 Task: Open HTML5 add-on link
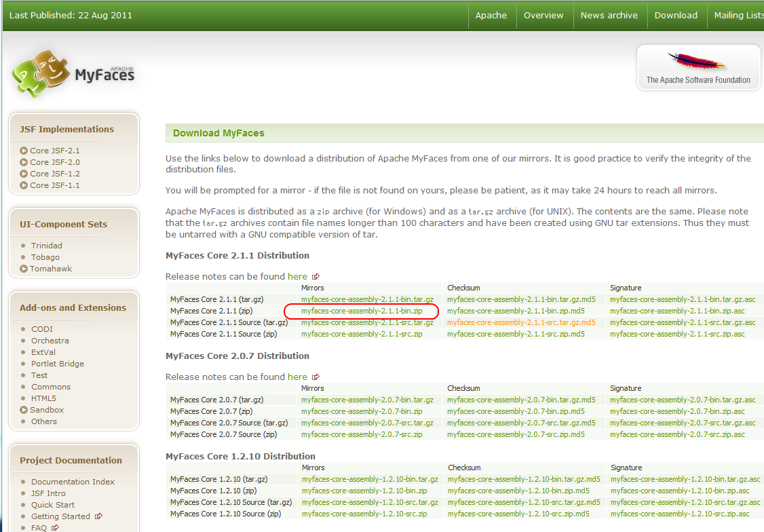44,398
